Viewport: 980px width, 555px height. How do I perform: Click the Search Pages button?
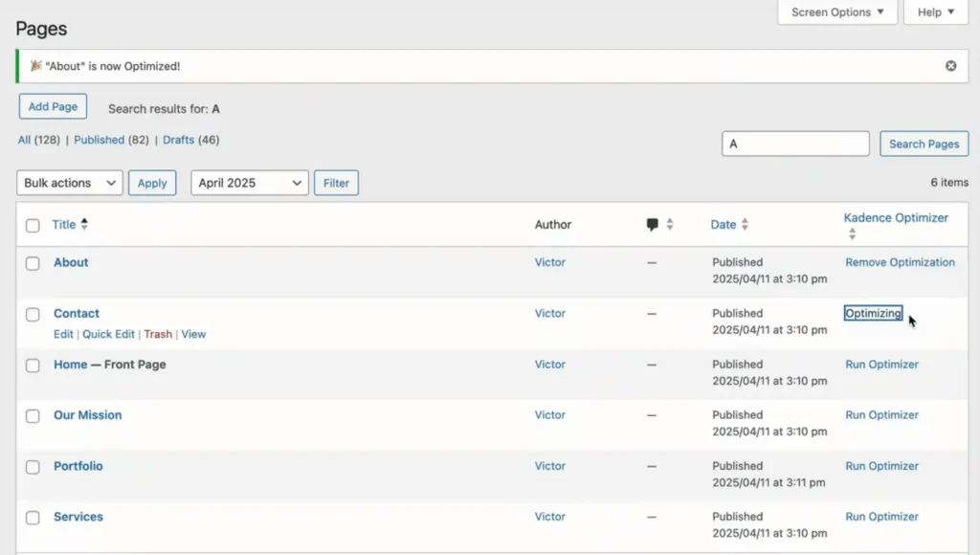click(x=924, y=144)
